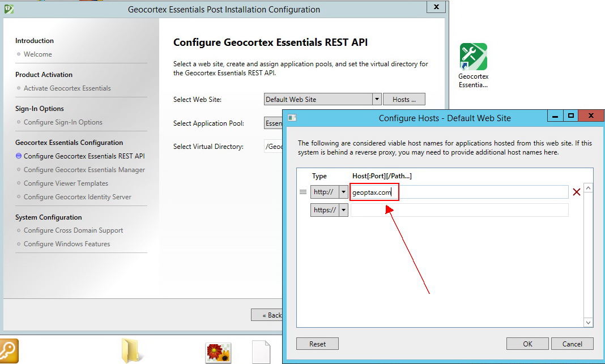Select Configure Cross Domain Support step
The width and height of the screenshot is (605, 364).
point(73,230)
